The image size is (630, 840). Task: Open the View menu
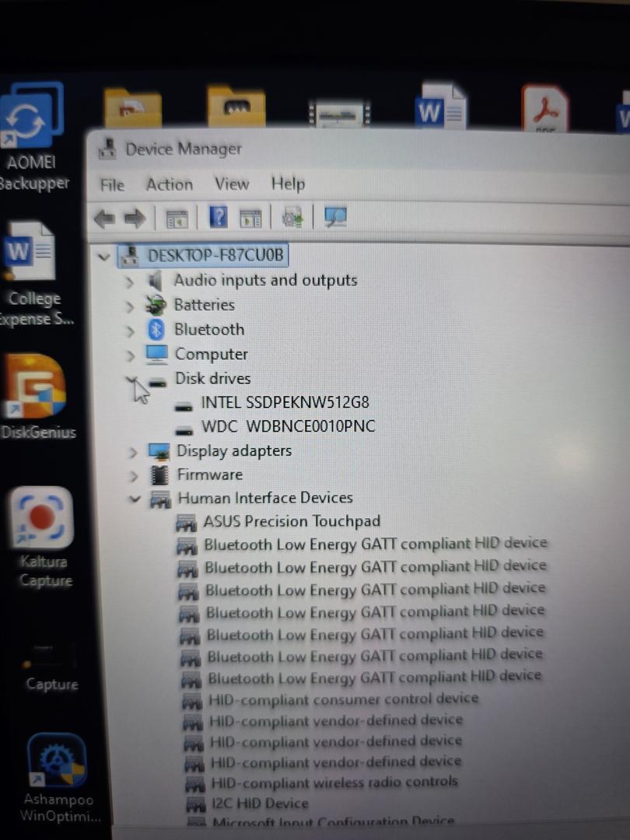[x=232, y=184]
